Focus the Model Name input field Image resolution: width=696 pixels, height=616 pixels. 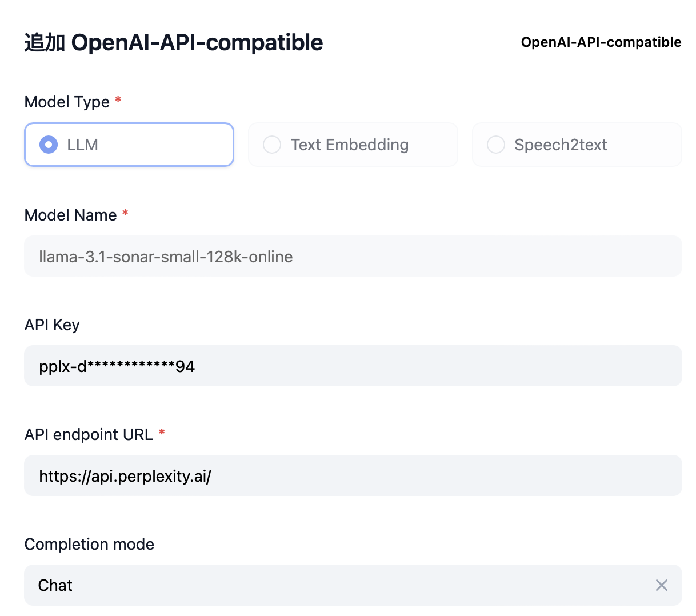(x=353, y=257)
